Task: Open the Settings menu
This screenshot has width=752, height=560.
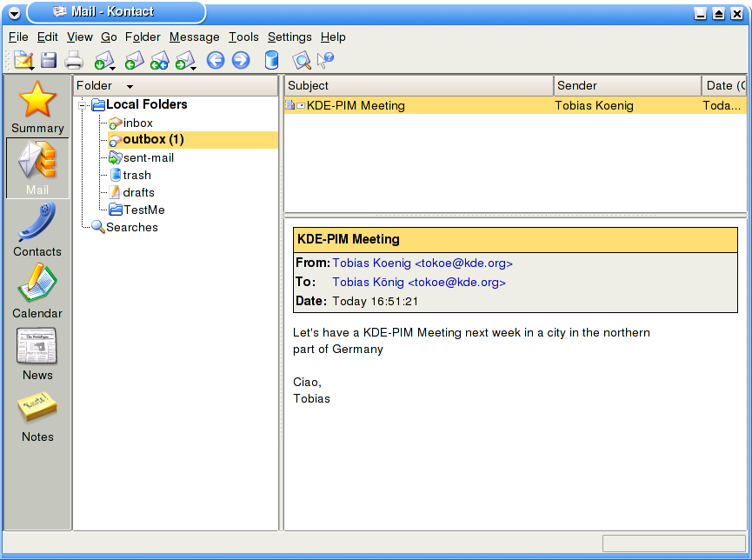Action: pos(289,37)
